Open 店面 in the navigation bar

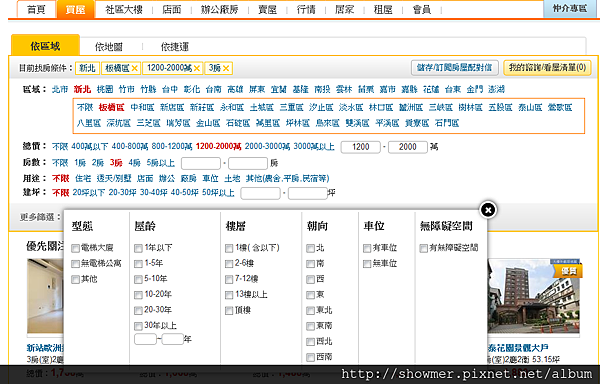click(x=171, y=10)
